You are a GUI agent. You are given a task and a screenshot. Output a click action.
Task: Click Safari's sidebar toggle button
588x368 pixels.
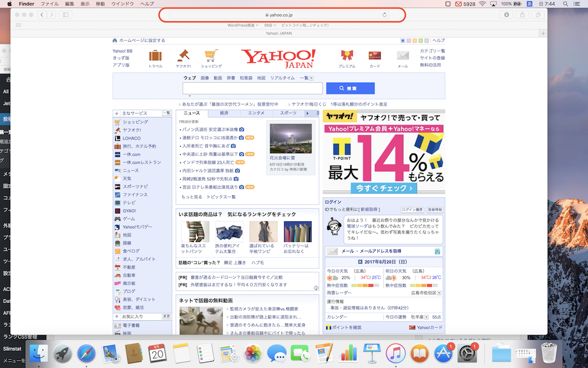coord(65,14)
